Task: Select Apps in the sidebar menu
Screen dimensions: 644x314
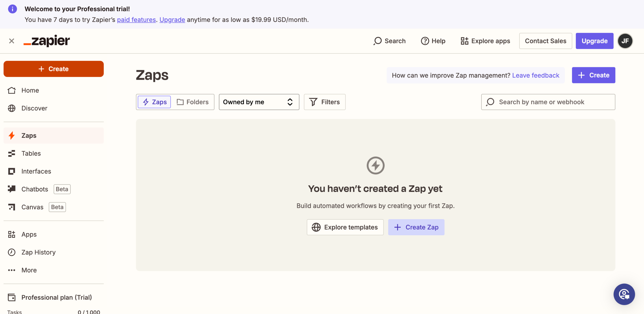Action: 29,234
